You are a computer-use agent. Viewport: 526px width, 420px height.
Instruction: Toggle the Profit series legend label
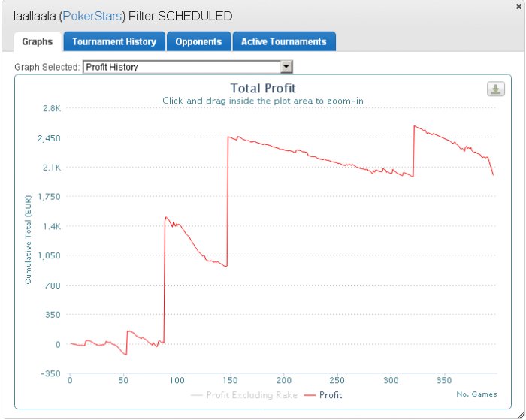coord(331,395)
